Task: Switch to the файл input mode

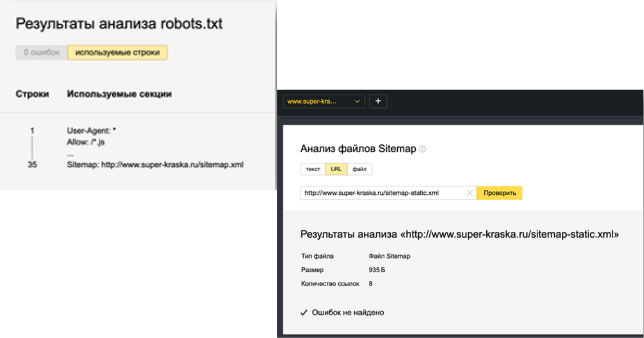Action: click(360, 169)
